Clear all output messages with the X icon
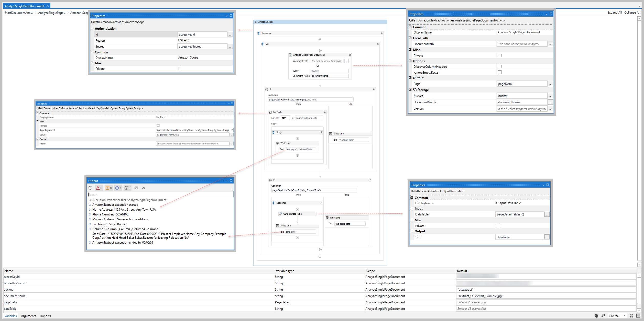The height and width of the screenshot is (321, 644). click(144, 188)
